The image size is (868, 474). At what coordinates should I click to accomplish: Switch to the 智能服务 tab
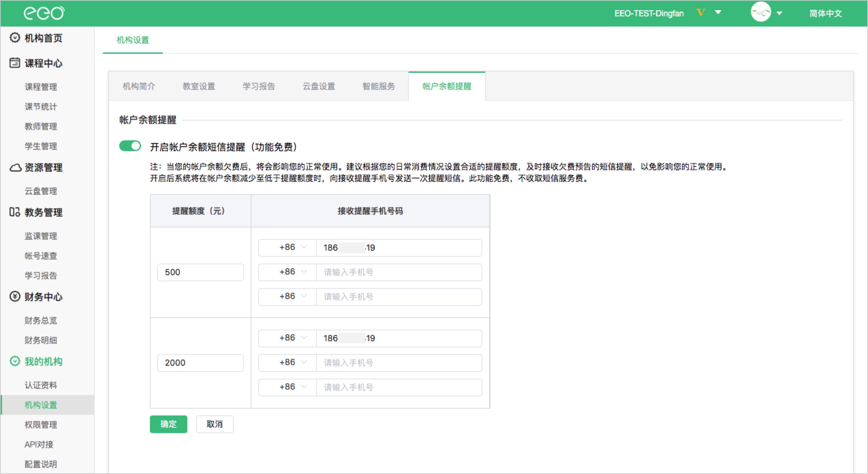pyautogui.click(x=379, y=86)
